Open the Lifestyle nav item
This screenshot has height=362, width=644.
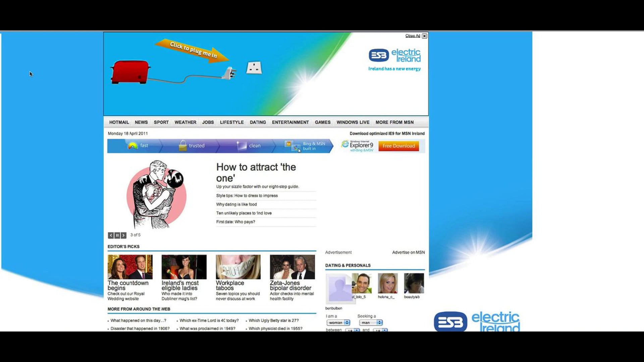point(232,122)
